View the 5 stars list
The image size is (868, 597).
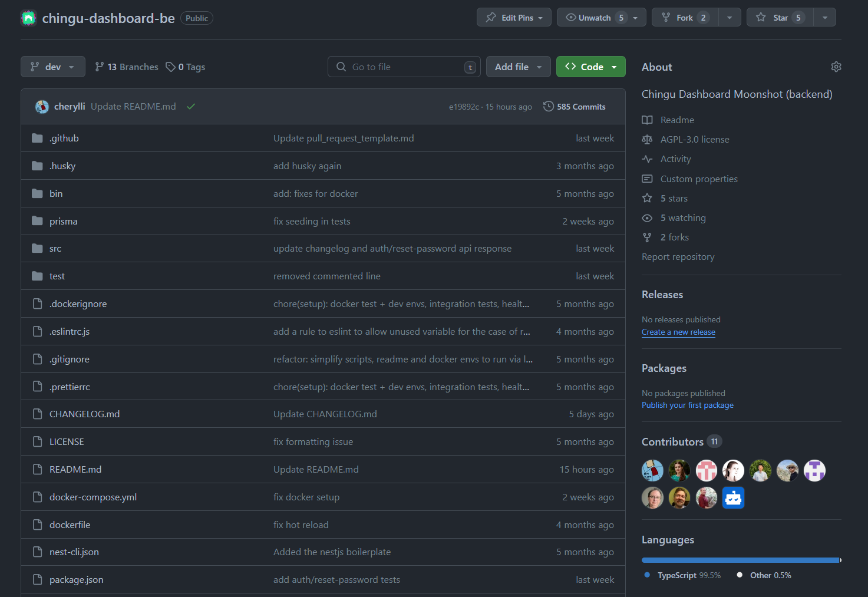674,198
